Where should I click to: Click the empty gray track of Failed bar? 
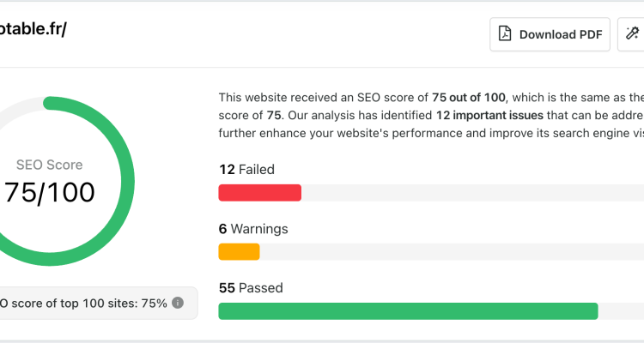(472, 193)
